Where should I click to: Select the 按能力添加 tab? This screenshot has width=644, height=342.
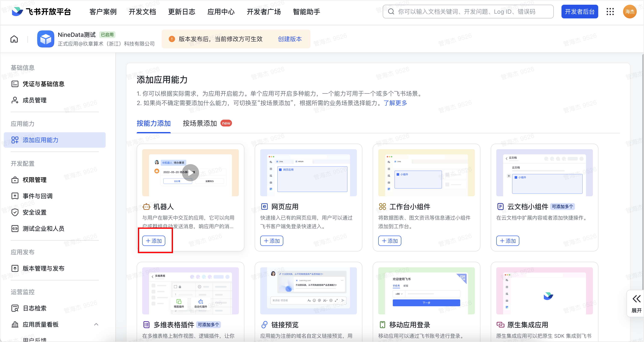154,123
